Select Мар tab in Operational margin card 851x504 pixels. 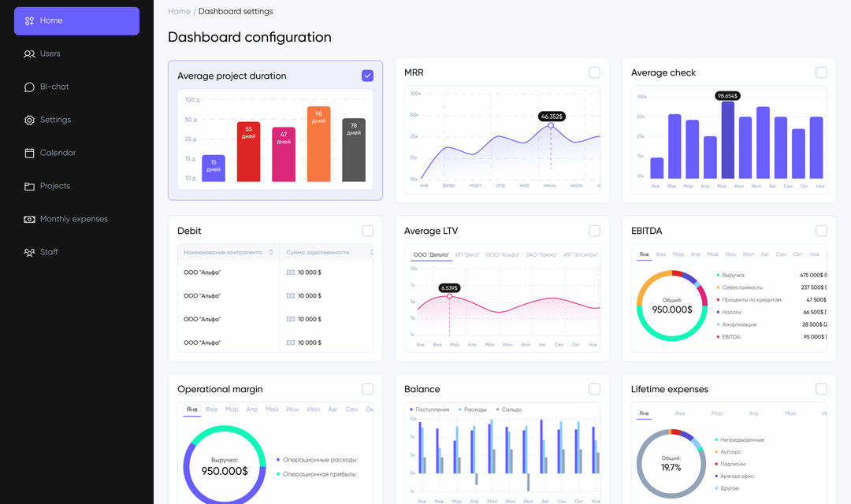tap(232, 409)
